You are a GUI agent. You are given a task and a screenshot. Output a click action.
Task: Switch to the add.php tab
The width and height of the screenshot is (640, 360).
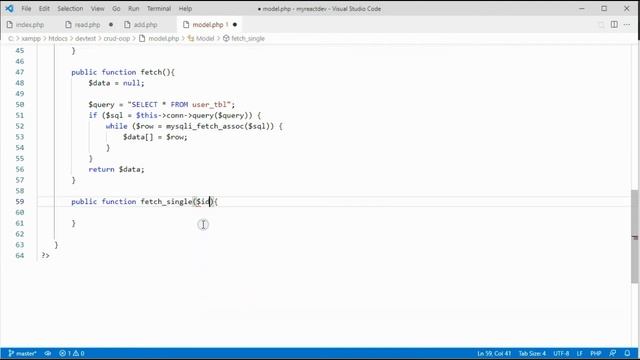145,25
